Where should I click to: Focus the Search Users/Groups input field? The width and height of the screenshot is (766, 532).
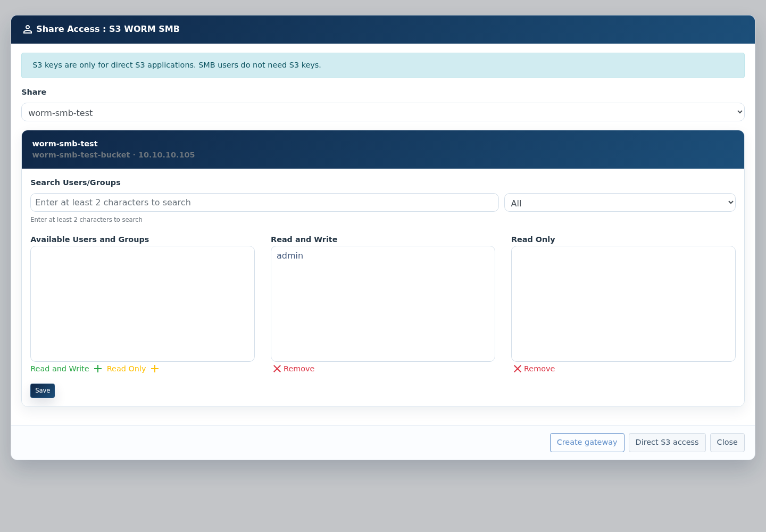tap(264, 203)
